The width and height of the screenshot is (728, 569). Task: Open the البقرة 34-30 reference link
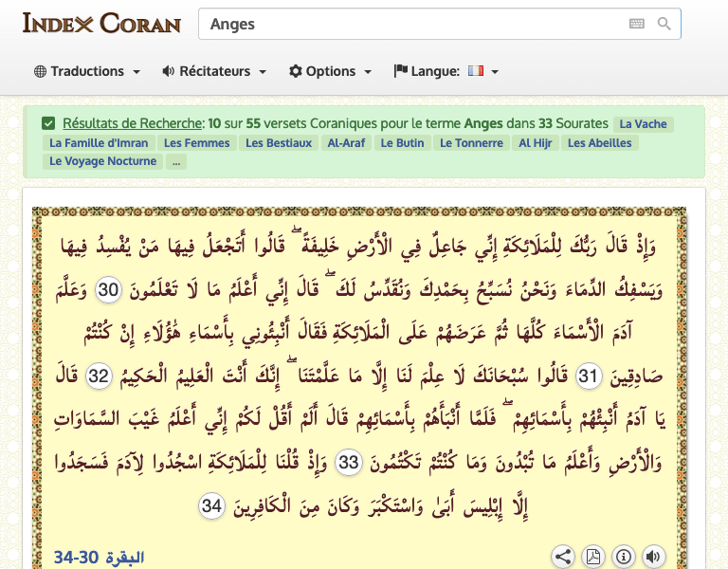click(x=99, y=557)
